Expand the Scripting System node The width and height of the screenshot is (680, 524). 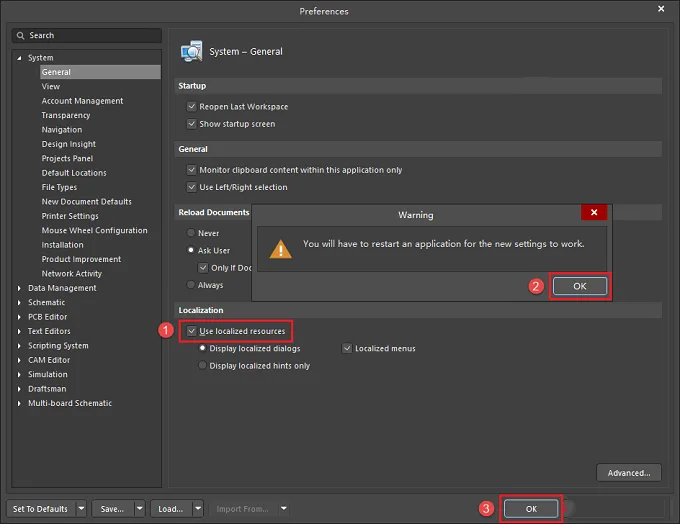pos(19,346)
